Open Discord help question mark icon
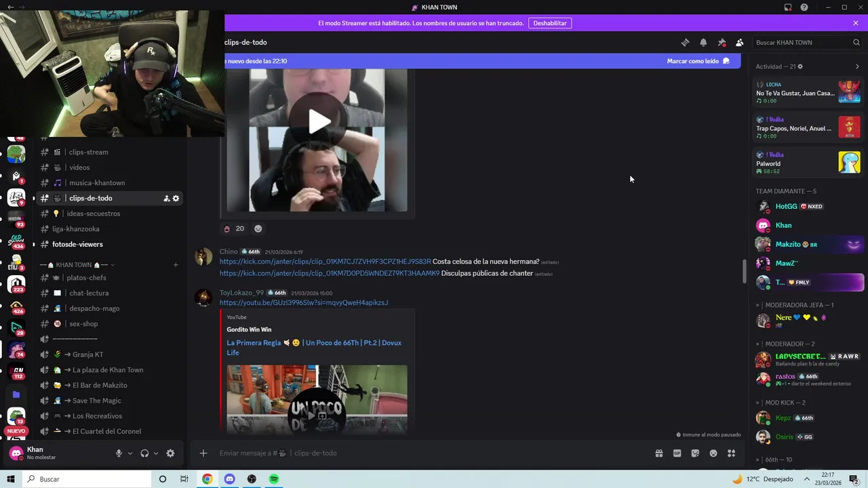This screenshot has width=868, height=488. [x=804, y=7]
